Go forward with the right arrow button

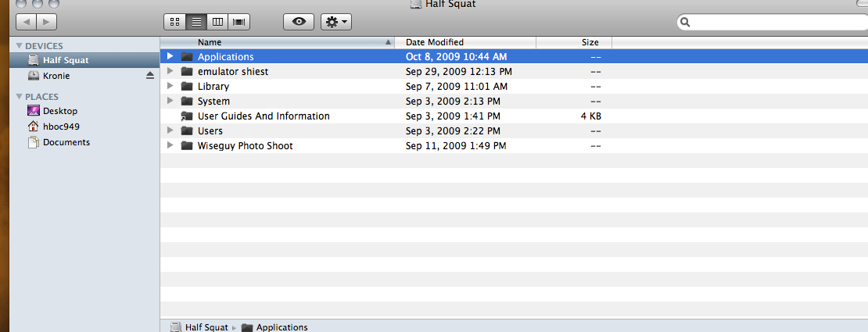46,22
